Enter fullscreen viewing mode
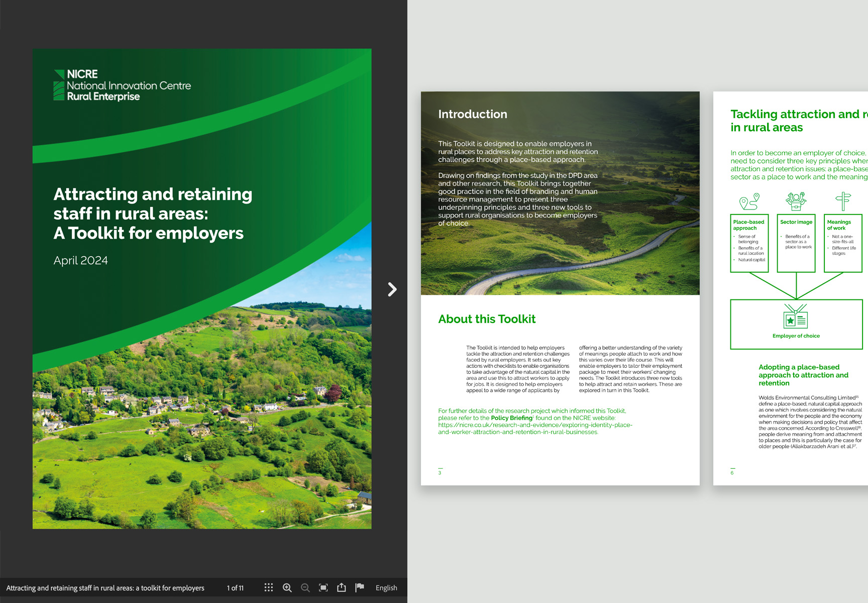 [x=323, y=587]
